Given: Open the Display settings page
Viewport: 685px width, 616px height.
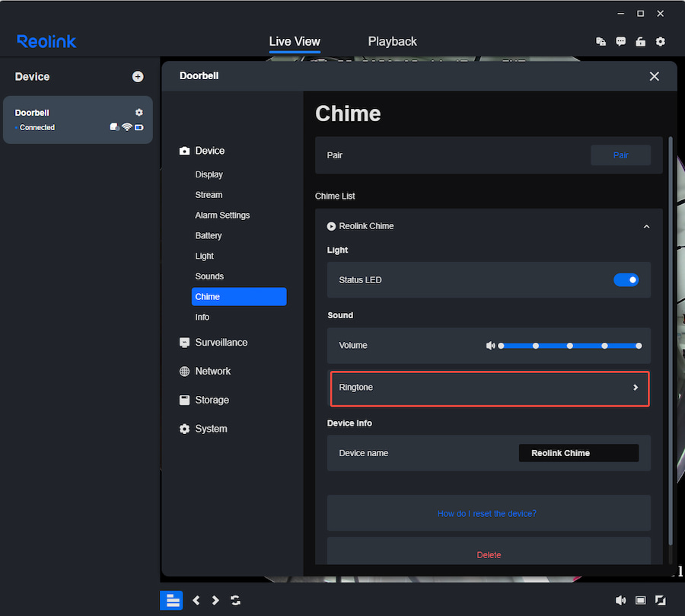Looking at the screenshot, I should click(209, 174).
